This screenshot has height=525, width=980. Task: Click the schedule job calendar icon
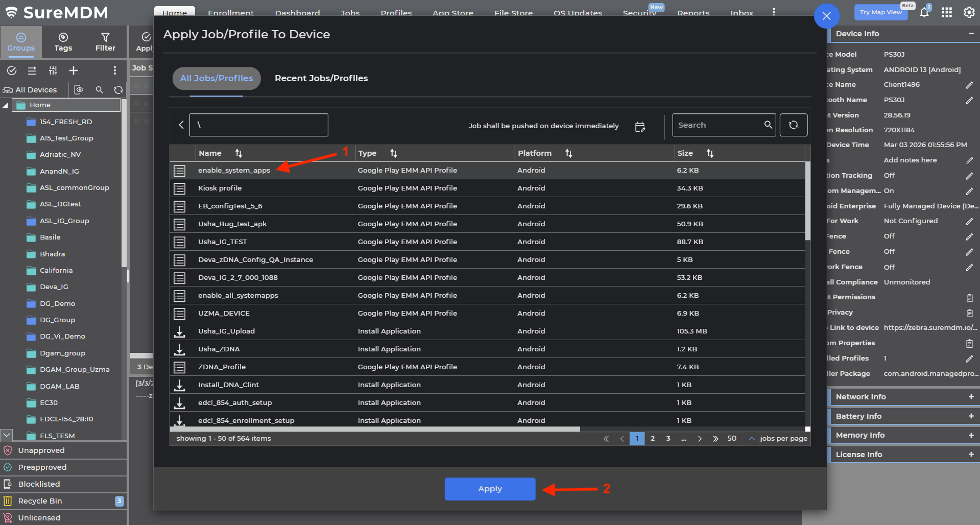pos(639,126)
